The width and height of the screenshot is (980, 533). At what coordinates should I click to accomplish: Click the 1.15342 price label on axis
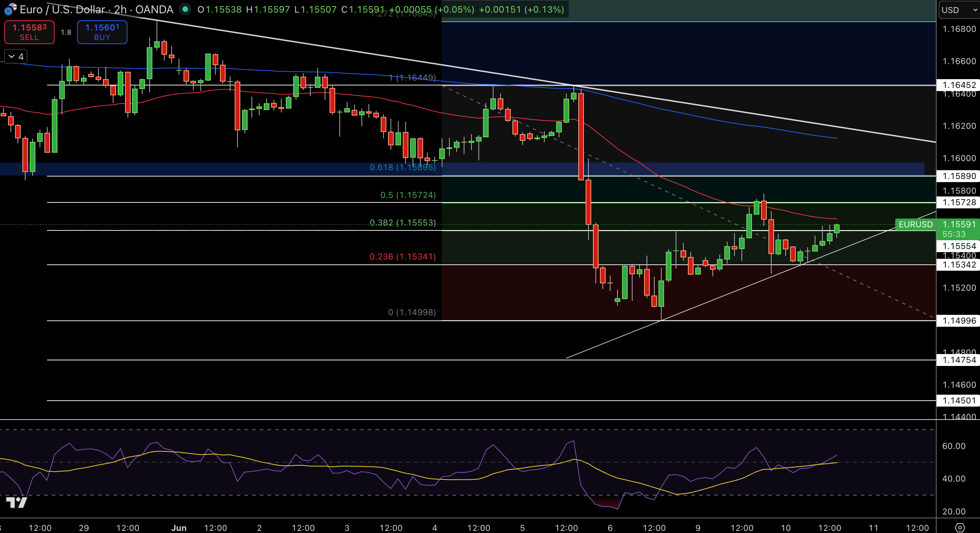coord(959,265)
